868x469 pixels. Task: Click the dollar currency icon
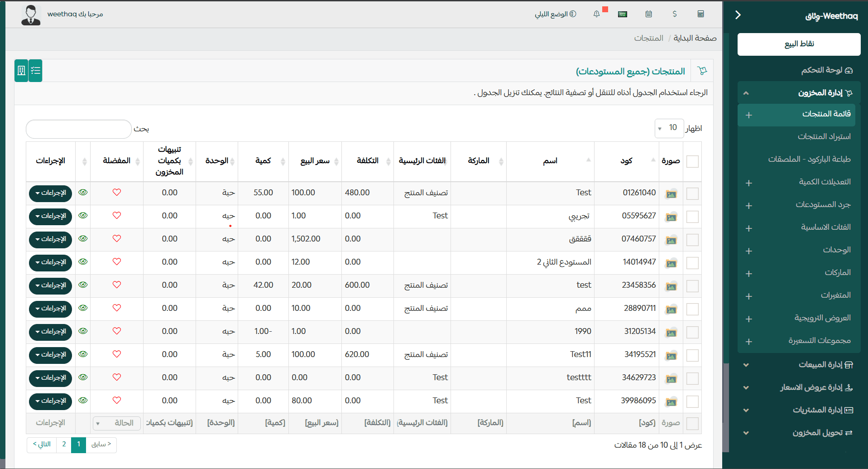[x=675, y=14]
